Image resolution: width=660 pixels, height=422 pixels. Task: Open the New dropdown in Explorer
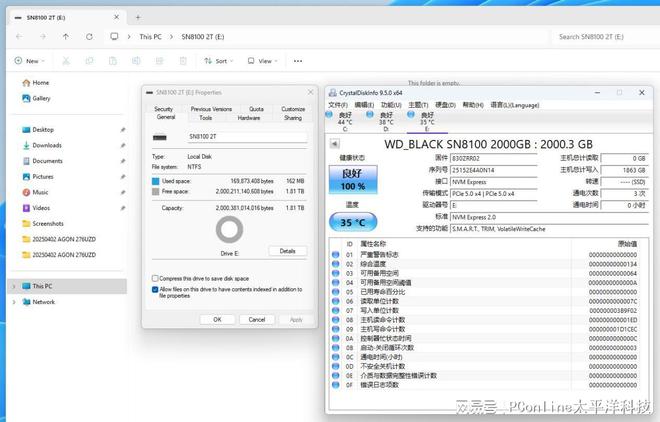(x=29, y=61)
